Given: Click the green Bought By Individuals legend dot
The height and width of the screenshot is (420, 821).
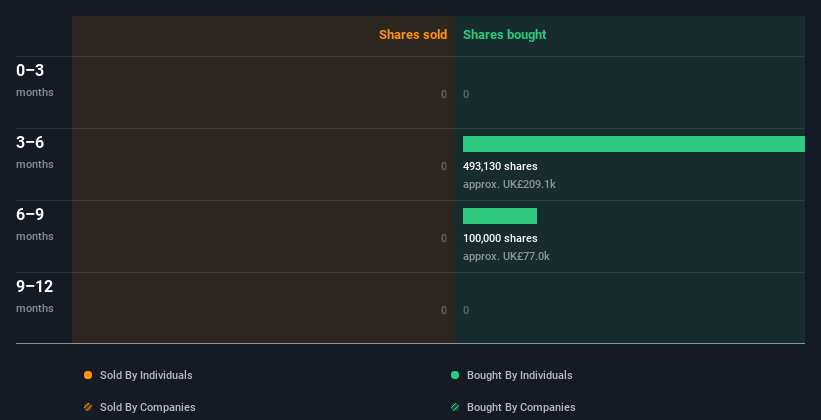Looking at the screenshot, I should point(455,375).
